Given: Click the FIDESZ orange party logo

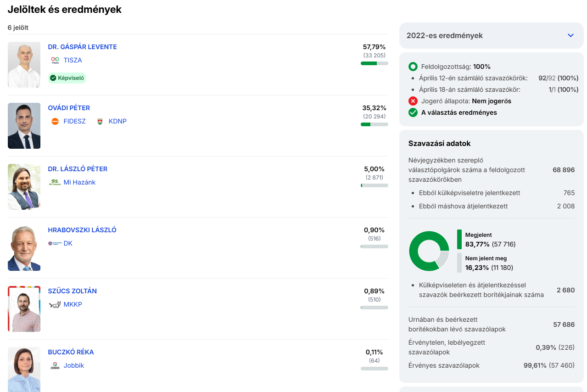Looking at the screenshot, I should pos(55,121).
